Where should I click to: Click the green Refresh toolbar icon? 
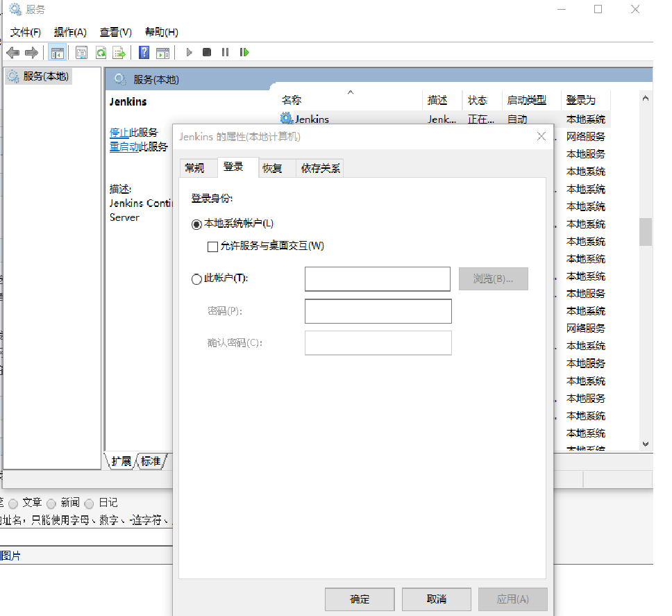(101, 53)
